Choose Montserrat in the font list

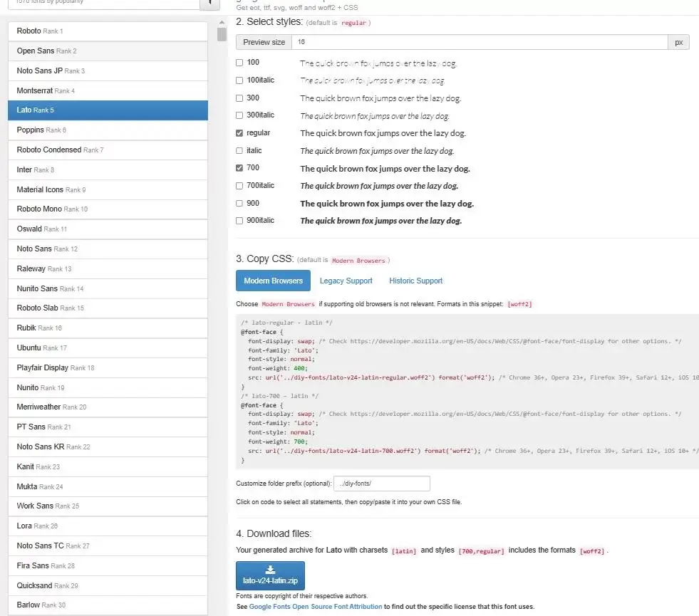(x=107, y=90)
